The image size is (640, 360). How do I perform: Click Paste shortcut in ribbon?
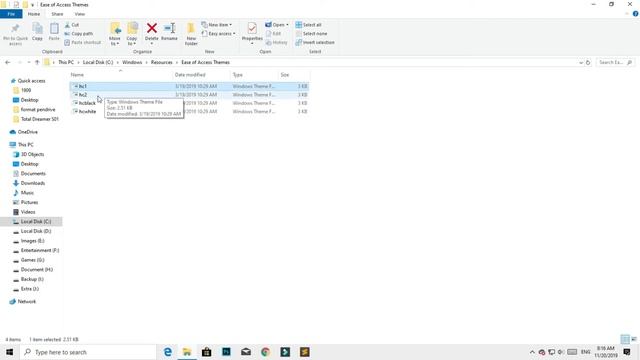coord(82,42)
